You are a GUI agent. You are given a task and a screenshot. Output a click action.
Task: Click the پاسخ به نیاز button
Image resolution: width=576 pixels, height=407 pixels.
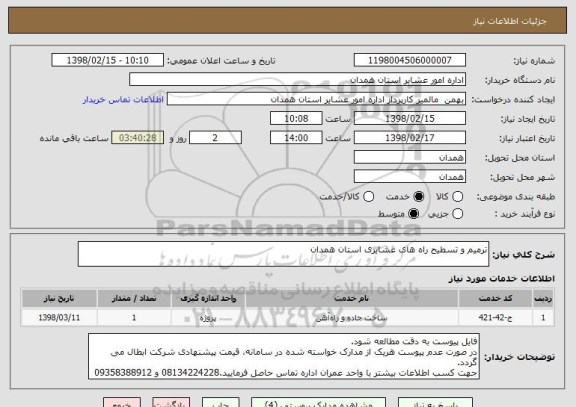coord(435,403)
